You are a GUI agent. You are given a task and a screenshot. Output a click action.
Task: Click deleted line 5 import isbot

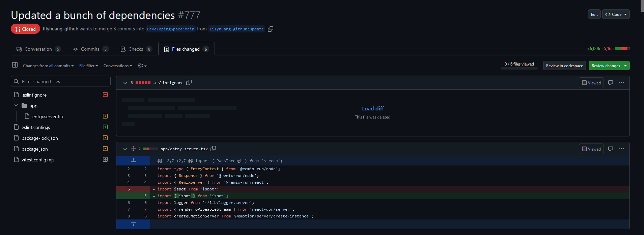373,189
